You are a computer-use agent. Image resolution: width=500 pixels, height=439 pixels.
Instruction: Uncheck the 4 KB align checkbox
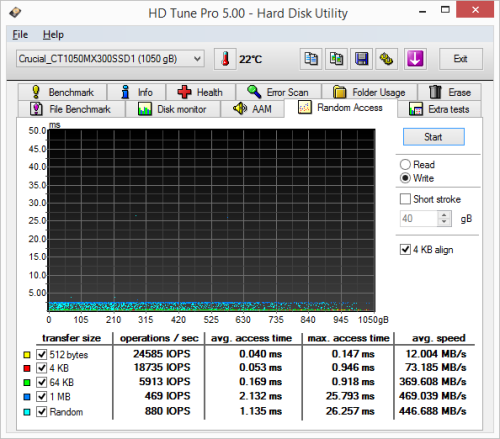[x=405, y=249]
